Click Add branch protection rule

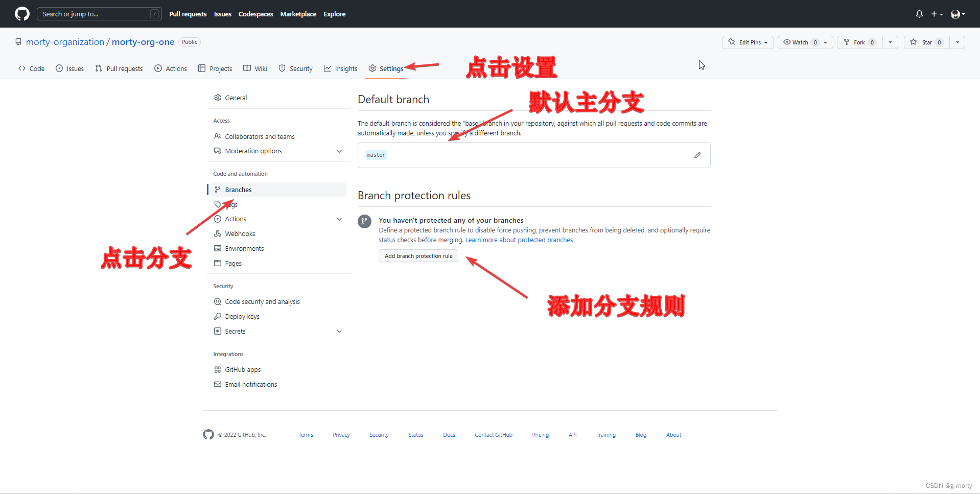(418, 256)
